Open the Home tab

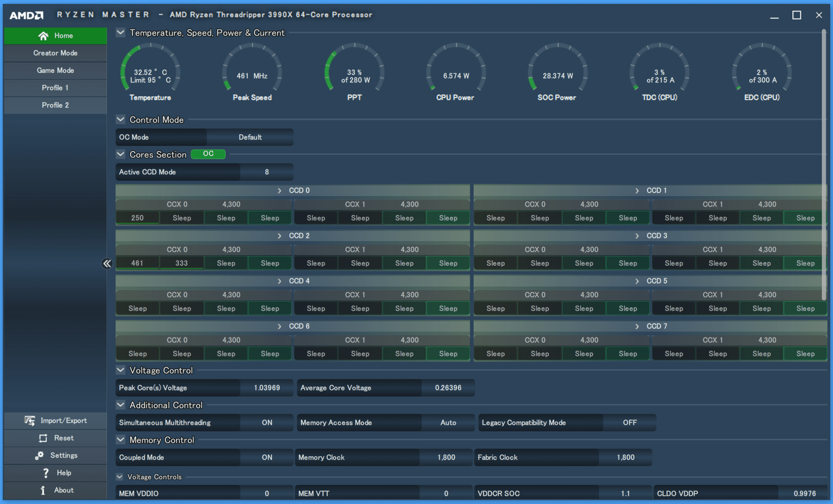click(x=55, y=36)
